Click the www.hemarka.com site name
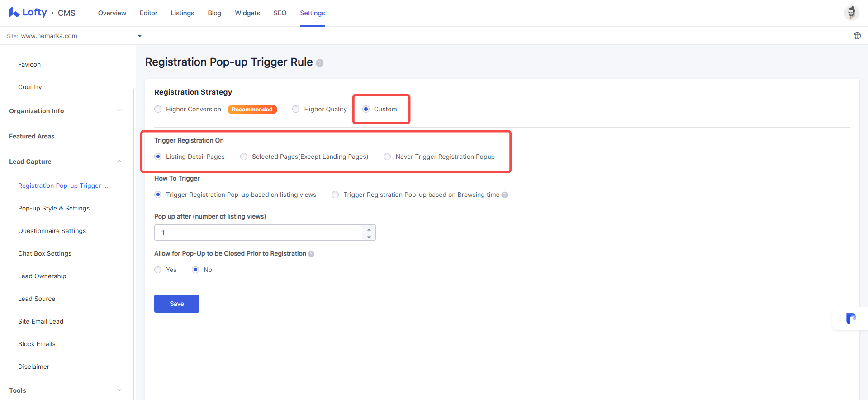This screenshot has height=400, width=868. coord(49,36)
